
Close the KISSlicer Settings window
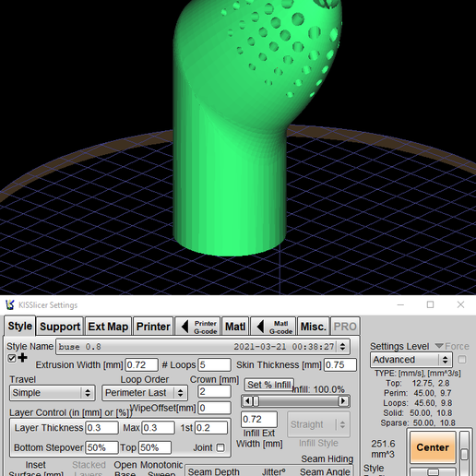(460, 304)
